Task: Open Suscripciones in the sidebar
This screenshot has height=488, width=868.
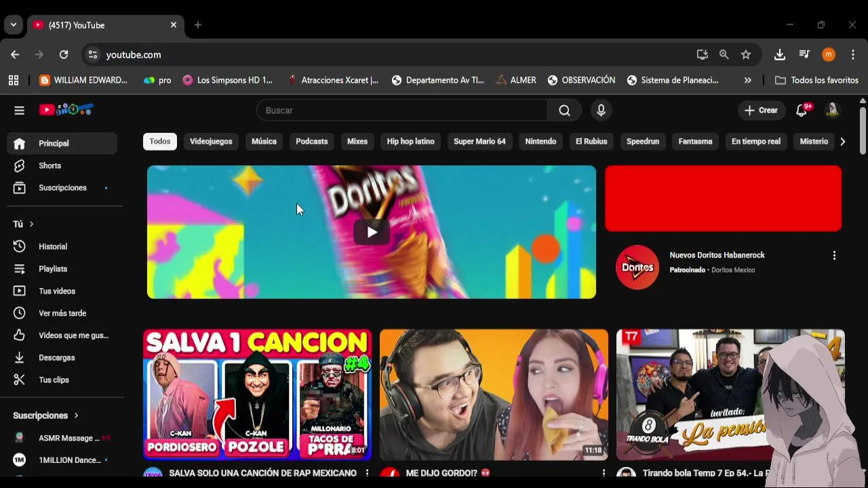Action: [x=62, y=188]
